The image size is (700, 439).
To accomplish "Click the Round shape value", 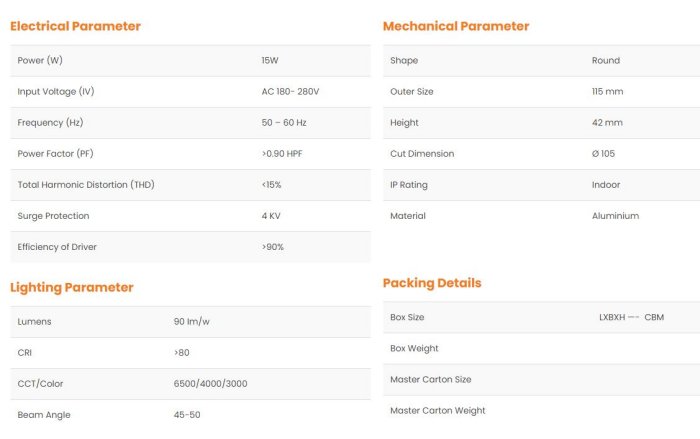I will pyautogui.click(x=606, y=61).
